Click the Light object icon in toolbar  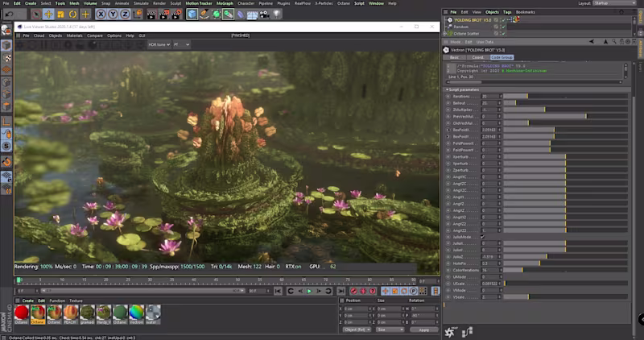pos(277,14)
